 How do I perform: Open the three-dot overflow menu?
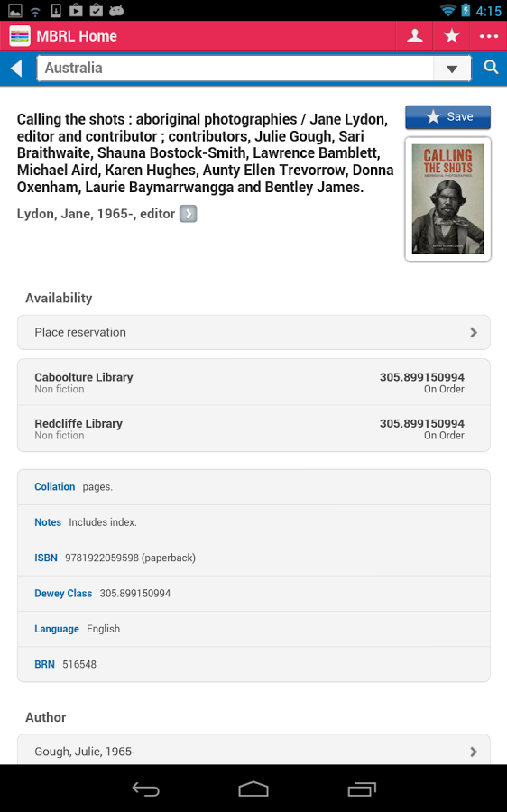click(488, 36)
